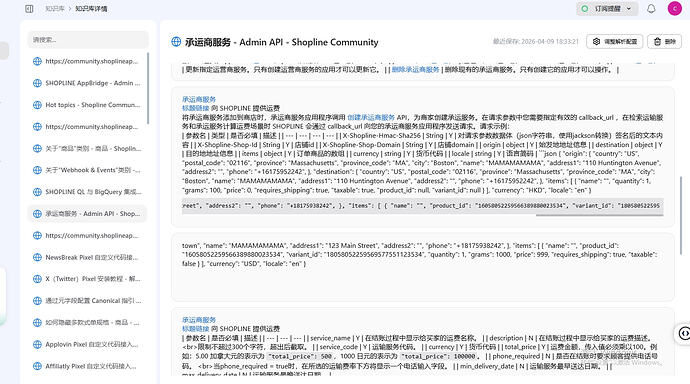Image resolution: width=690 pixels, height=384 pixels.
Task: Select Affilatly Pixel 自定义代码接入 entry
Action: coord(87,366)
